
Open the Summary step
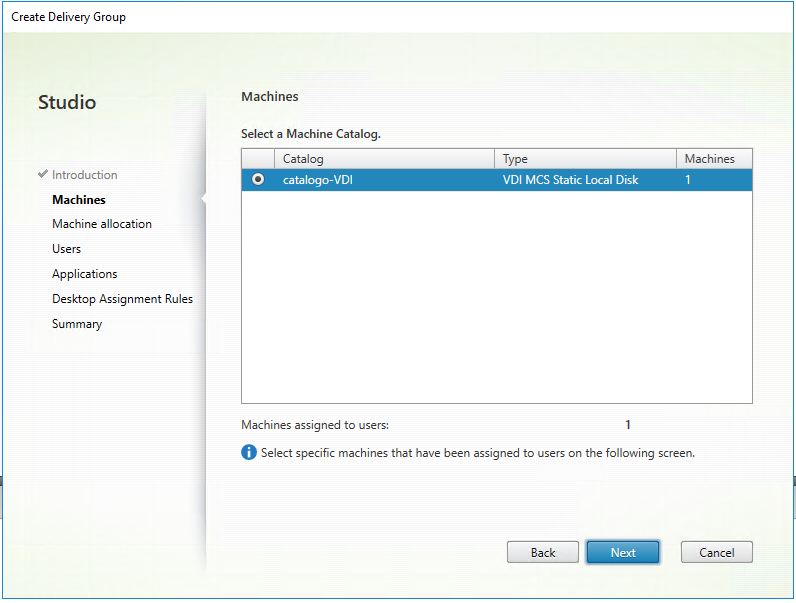(77, 324)
